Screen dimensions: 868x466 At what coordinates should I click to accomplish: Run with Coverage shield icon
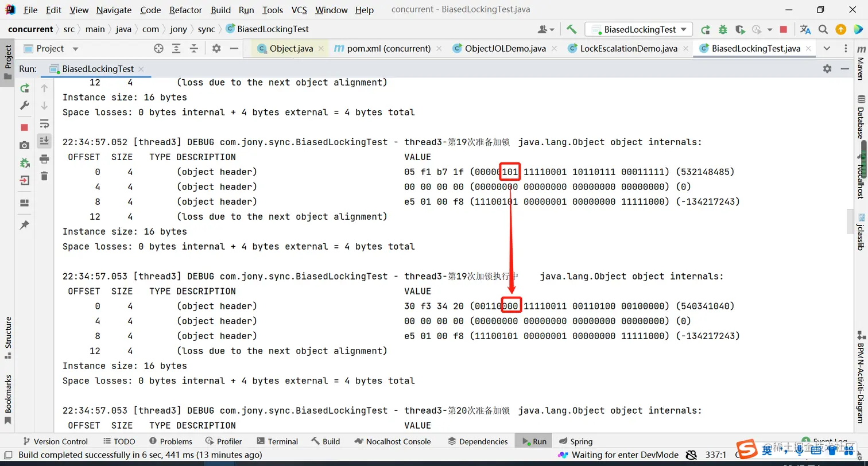740,29
